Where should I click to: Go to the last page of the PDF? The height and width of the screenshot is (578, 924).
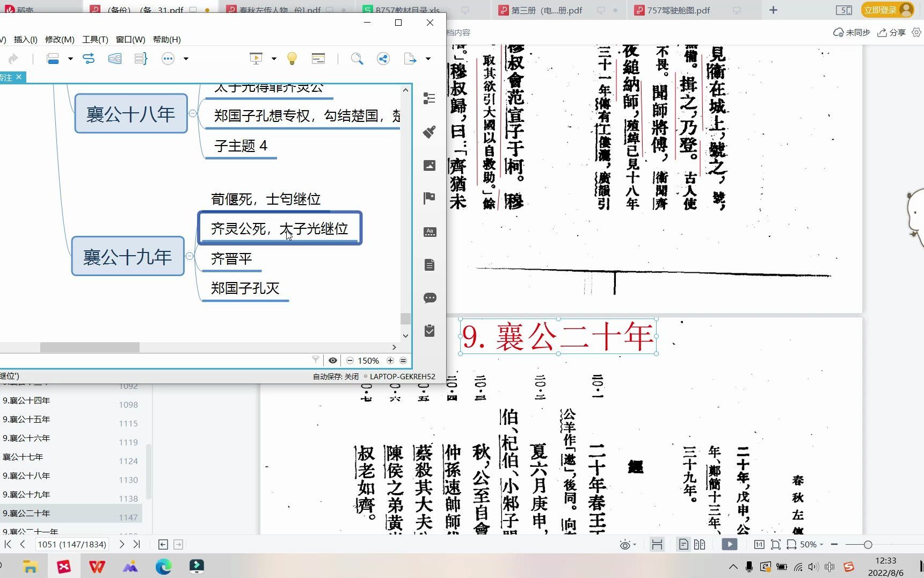(x=136, y=544)
